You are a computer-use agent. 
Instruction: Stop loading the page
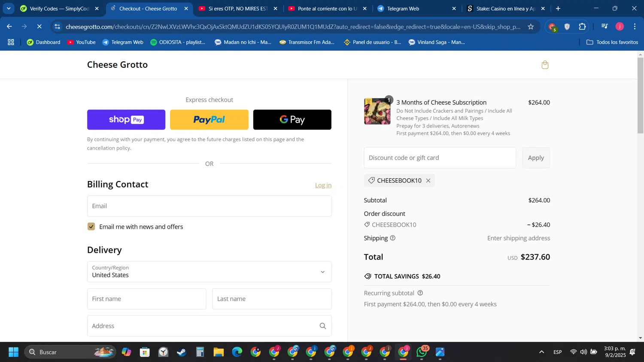pyautogui.click(x=39, y=27)
